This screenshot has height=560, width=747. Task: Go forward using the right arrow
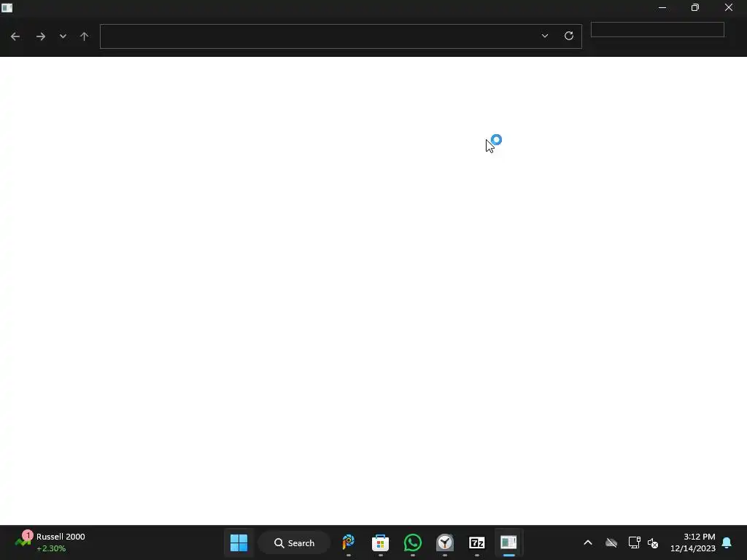41,36
